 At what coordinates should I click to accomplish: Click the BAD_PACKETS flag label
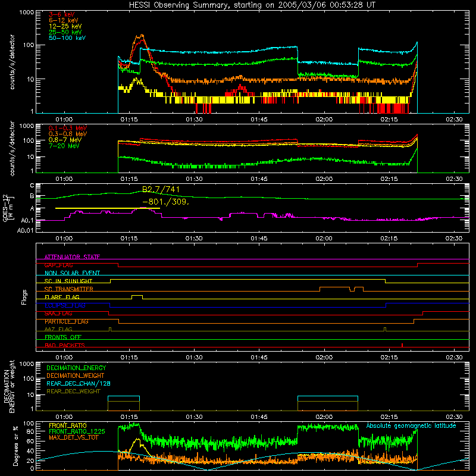tap(65, 345)
